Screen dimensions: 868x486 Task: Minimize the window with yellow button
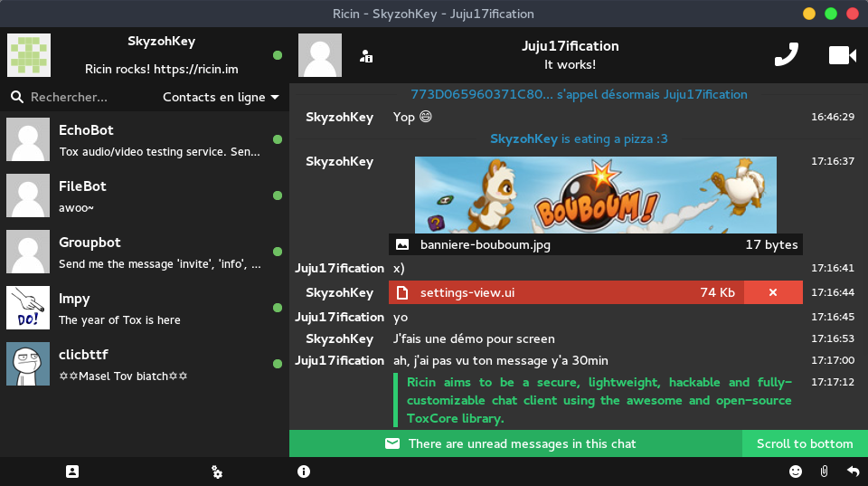pyautogui.click(x=809, y=14)
